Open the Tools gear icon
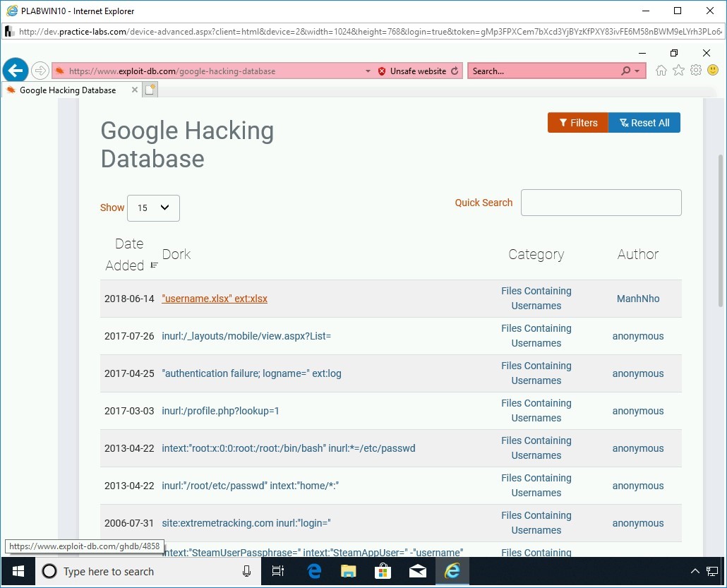This screenshot has width=727, height=588. pyautogui.click(x=696, y=71)
